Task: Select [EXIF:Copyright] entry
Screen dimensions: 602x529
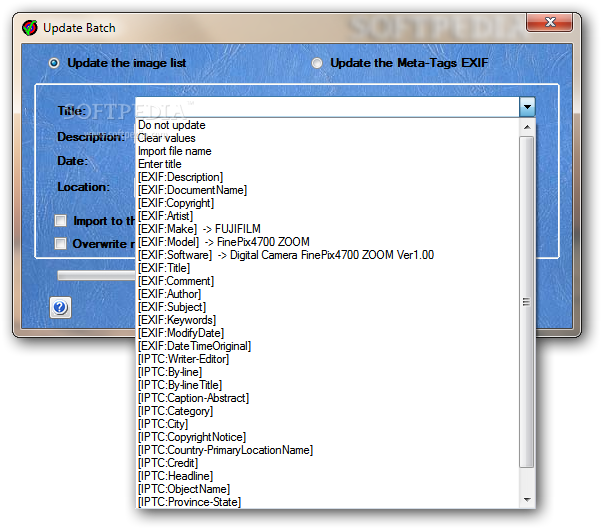Action: click(328, 203)
